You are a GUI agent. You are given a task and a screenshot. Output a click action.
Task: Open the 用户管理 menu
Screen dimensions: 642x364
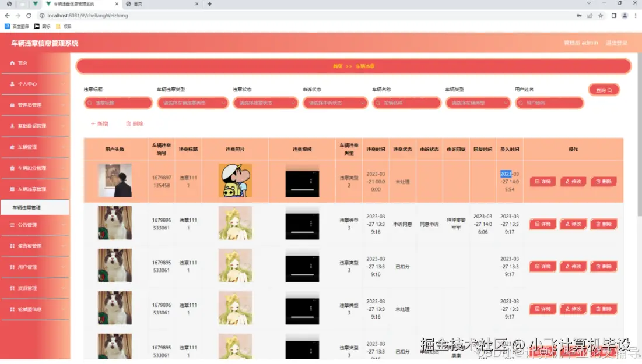(35, 267)
